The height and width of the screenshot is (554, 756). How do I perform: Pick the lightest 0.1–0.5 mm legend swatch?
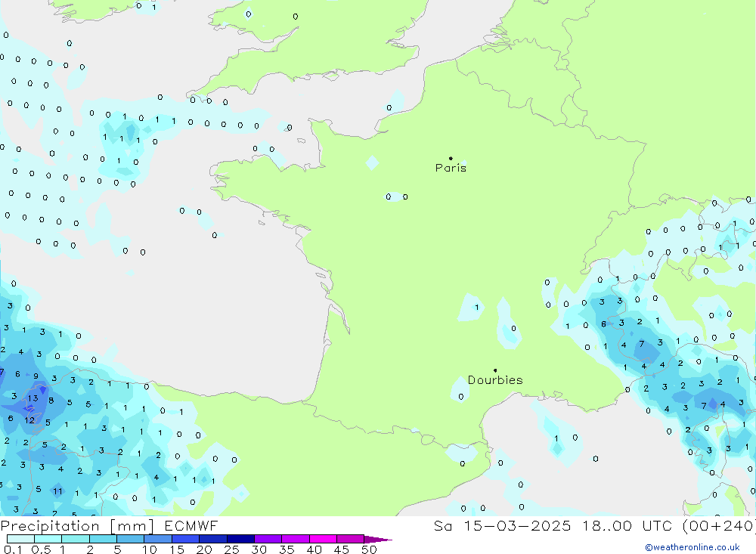pyautogui.click(x=20, y=539)
